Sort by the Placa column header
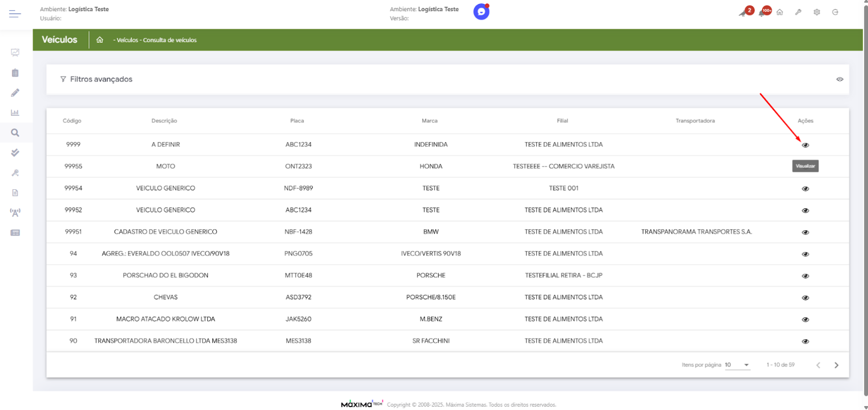 click(297, 121)
